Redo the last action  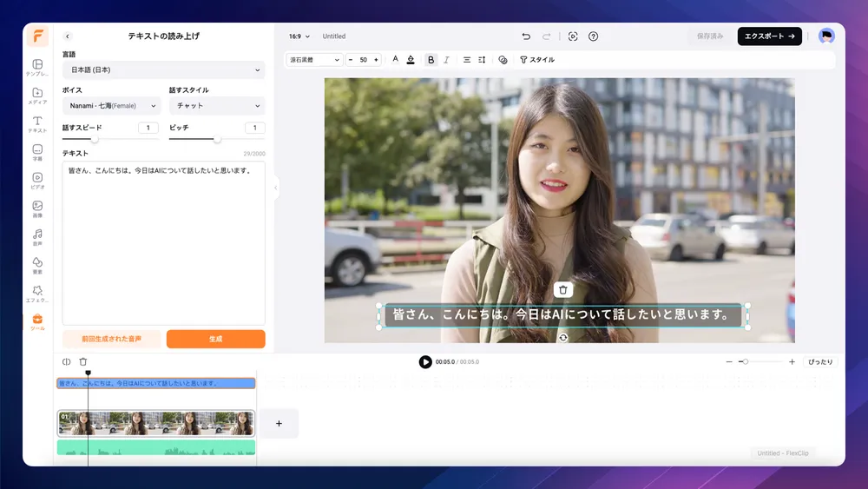[x=546, y=36]
